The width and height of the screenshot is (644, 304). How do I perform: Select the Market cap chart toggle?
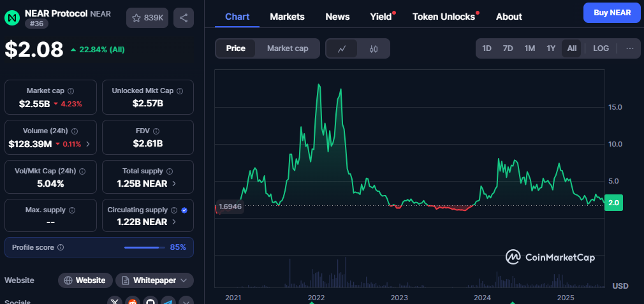(x=288, y=48)
